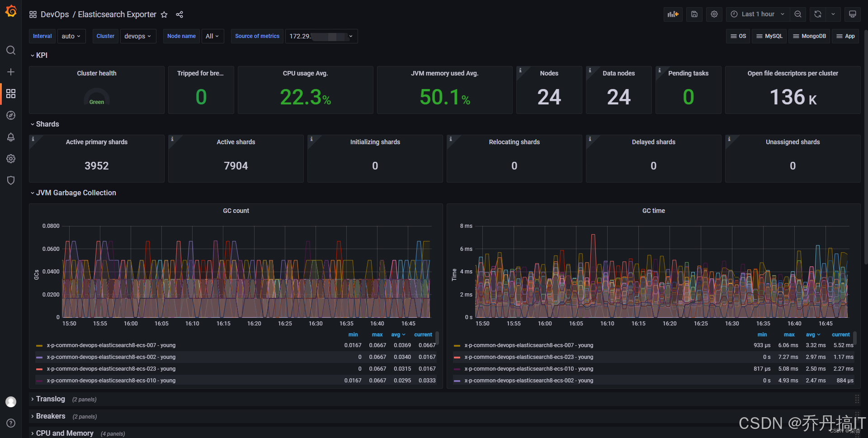Collapse the JVM Garbage Collection row
Image resolution: width=868 pixels, height=438 pixels.
[73, 193]
